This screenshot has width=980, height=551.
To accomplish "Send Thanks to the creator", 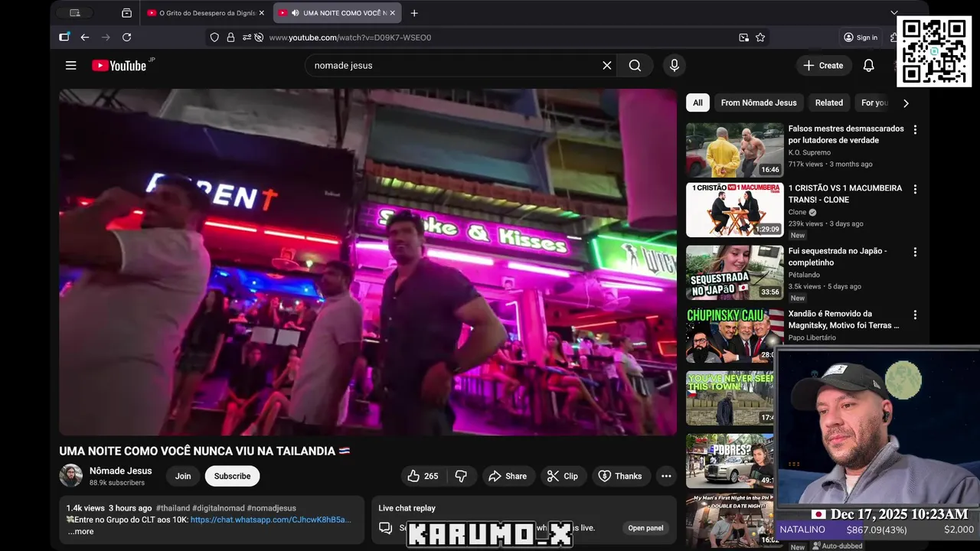I will (x=619, y=476).
